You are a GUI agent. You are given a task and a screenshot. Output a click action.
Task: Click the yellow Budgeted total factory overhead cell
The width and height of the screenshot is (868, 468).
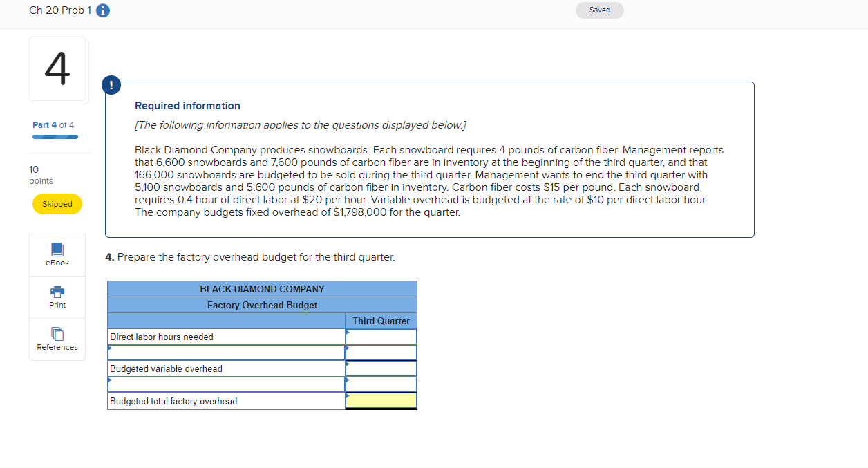[381, 401]
